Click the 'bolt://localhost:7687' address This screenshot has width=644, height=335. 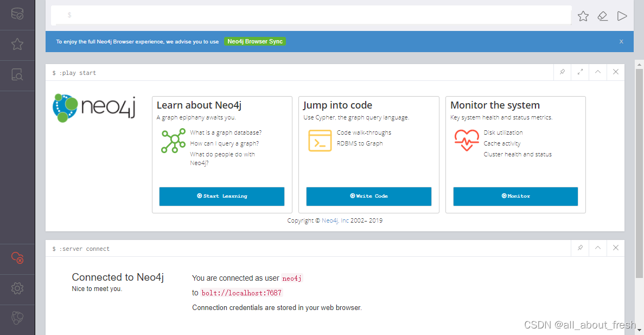coord(241,293)
